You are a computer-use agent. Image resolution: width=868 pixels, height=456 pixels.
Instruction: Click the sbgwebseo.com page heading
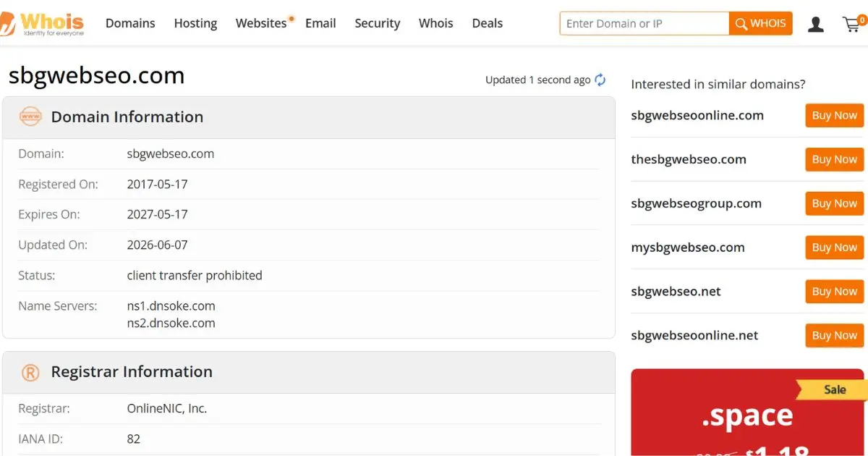[96, 75]
